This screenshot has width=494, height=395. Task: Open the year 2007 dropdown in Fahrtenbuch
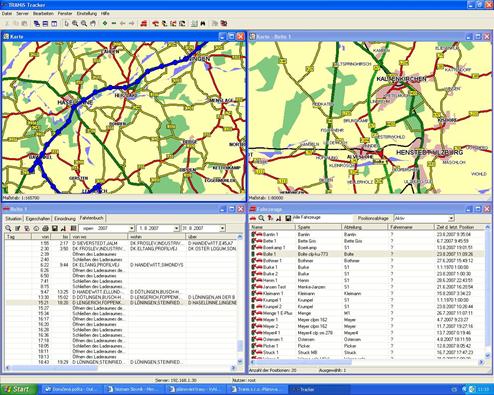point(132,228)
